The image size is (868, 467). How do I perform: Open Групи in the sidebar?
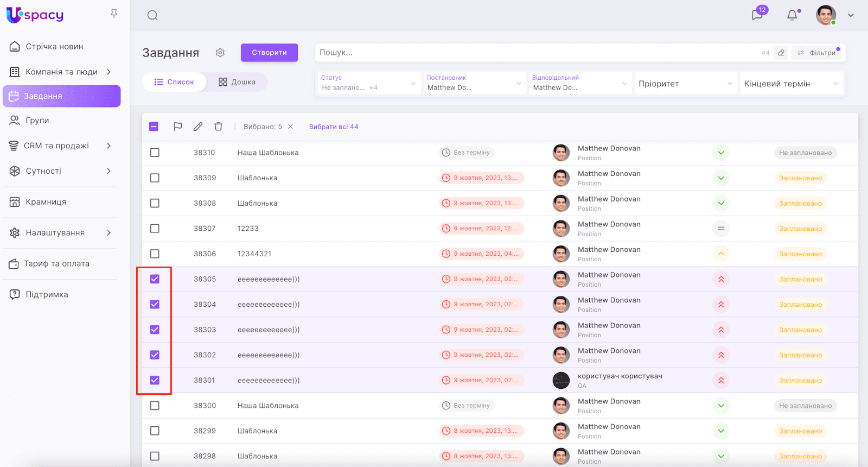37,121
